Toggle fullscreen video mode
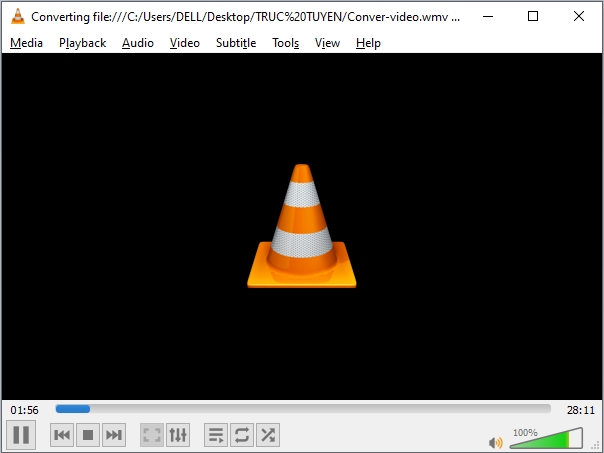The height and width of the screenshot is (453, 604). tap(152, 435)
